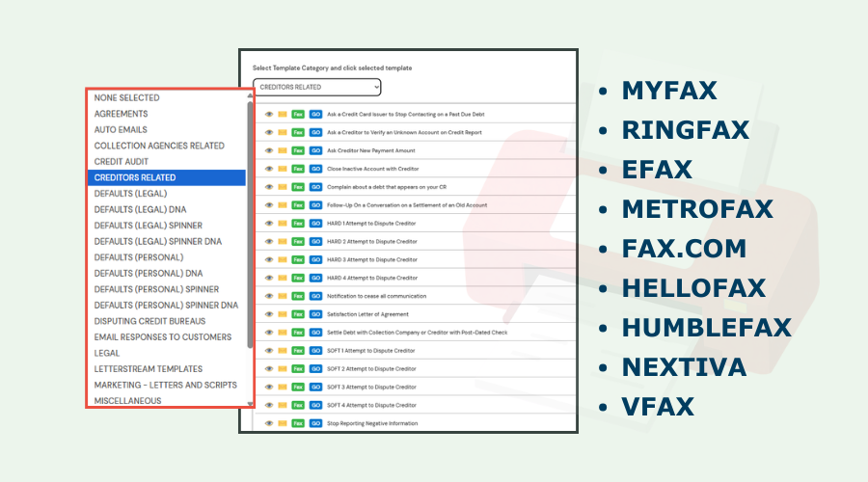
Task: Preview the Ask a Credit Card Issuer template with its eye icon
Action: tap(269, 115)
